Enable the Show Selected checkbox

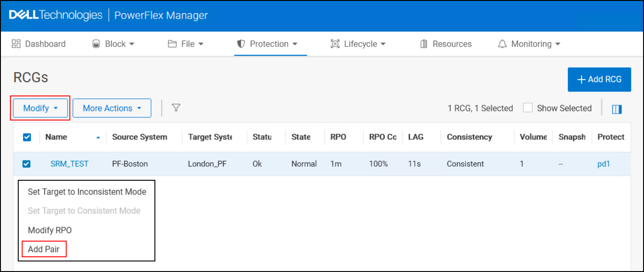[528, 108]
